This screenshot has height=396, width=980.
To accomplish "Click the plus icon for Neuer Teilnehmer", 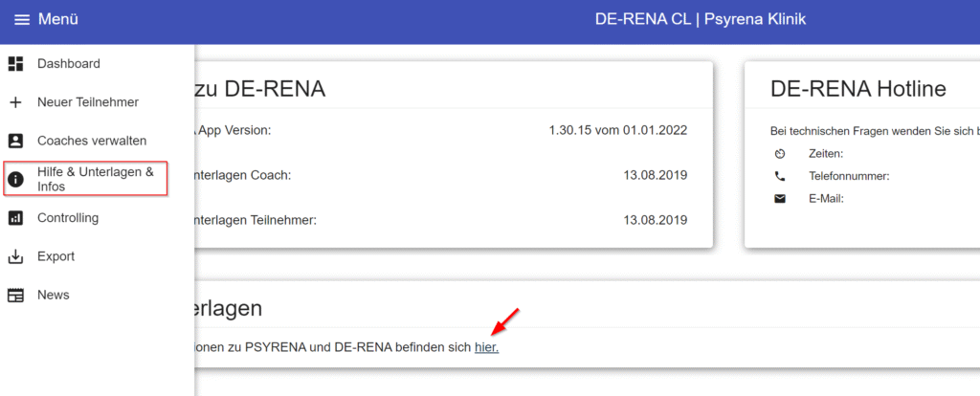I will (x=15, y=102).
